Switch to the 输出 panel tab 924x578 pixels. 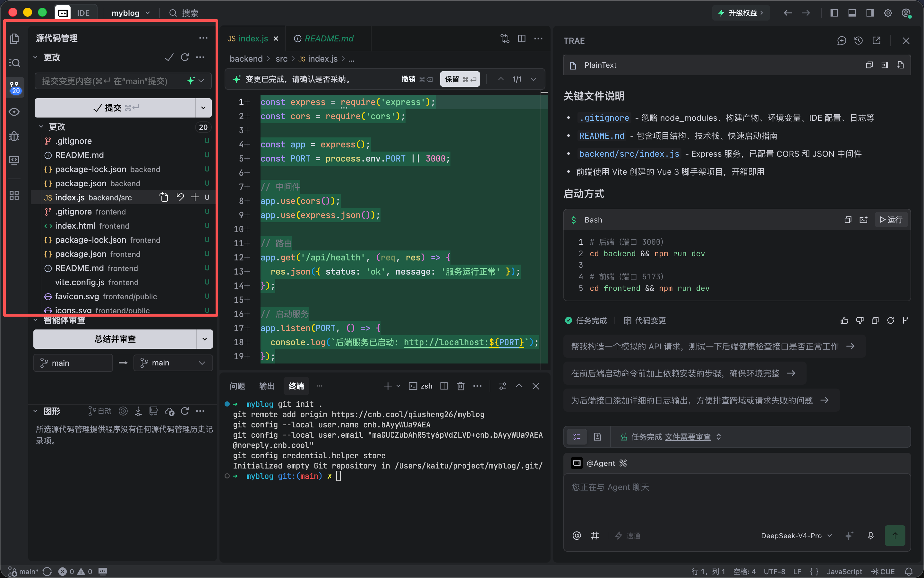click(267, 386)
